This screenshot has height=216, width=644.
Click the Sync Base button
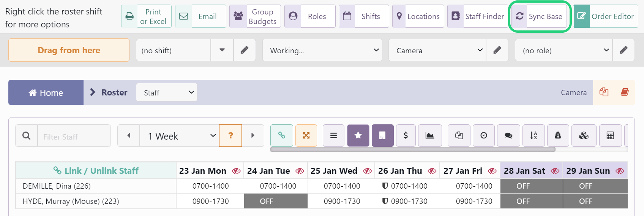pyautogui.click(x=539, y=16)
